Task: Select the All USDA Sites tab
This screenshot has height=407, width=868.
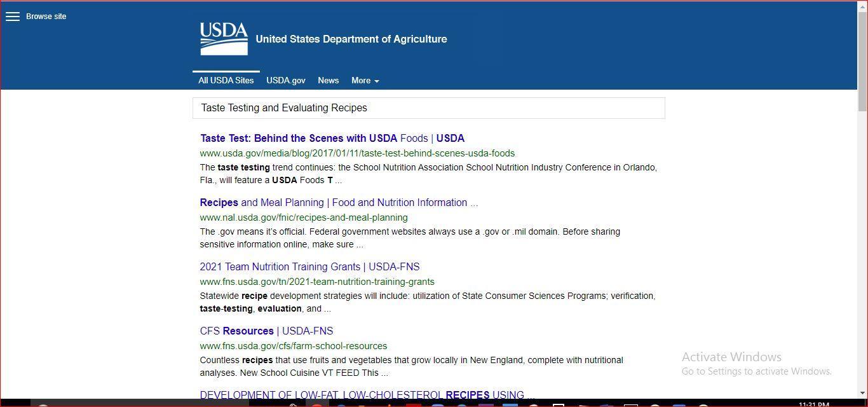Action: (x=226, y=81)
